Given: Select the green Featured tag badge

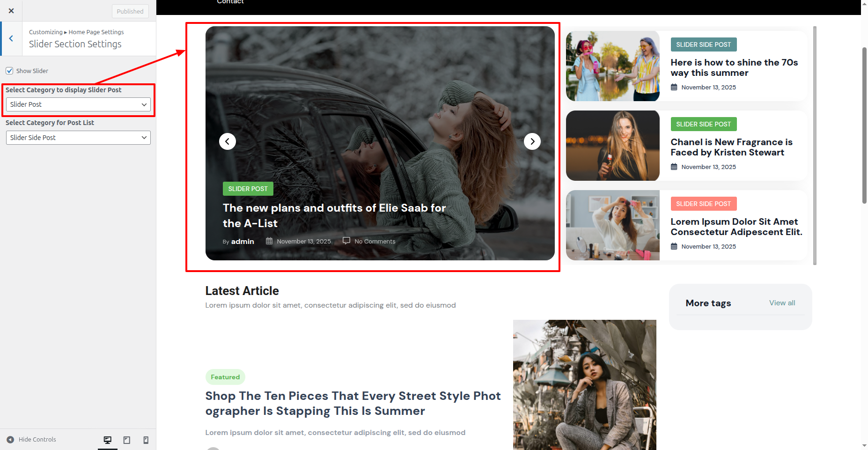Looking at the screenshot, I should pyautogui.click(x=225, y=377).
